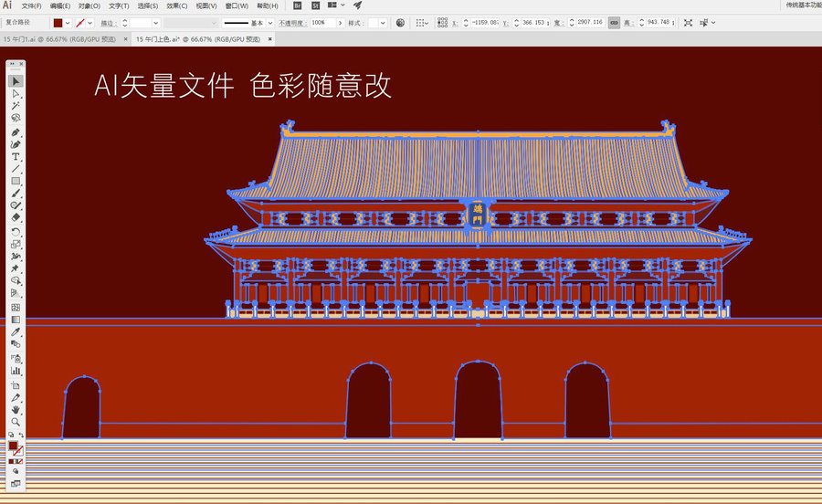Swap fill and stroke colors
822x504 pixels.
[21, 435]
